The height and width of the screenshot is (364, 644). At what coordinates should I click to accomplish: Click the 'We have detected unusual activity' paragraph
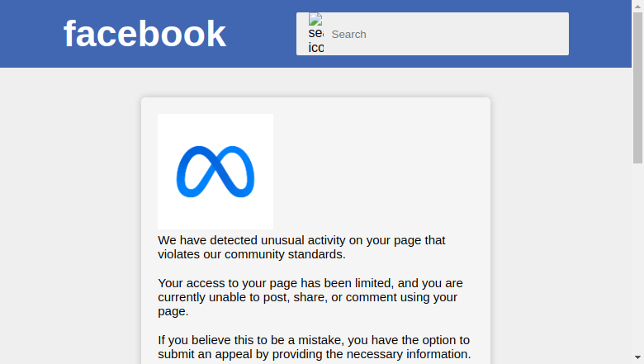pos(301,247)
